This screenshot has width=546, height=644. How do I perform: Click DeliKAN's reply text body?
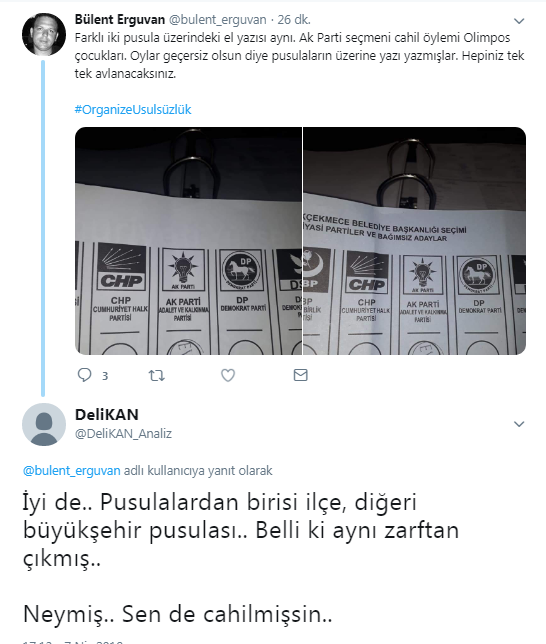click(240, 558)
